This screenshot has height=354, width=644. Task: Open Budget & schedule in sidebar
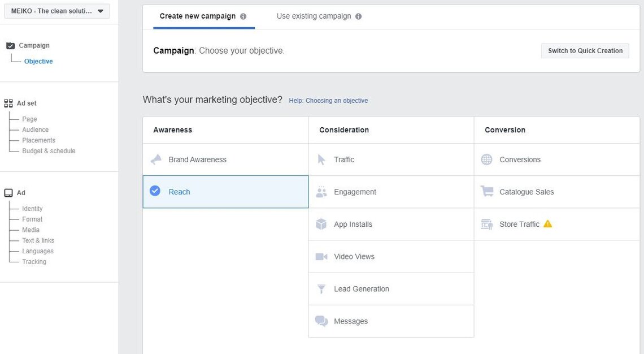click(49, 151)
